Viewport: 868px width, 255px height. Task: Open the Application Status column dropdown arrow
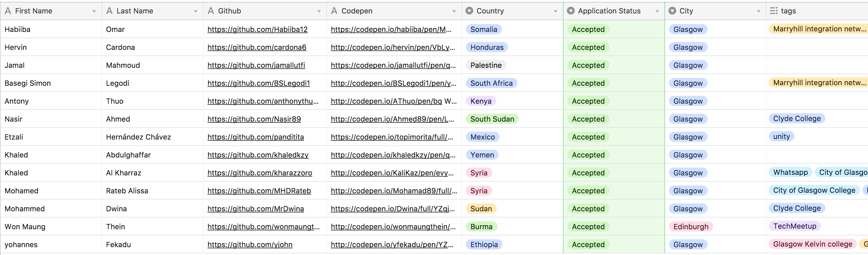coord(657,11)
